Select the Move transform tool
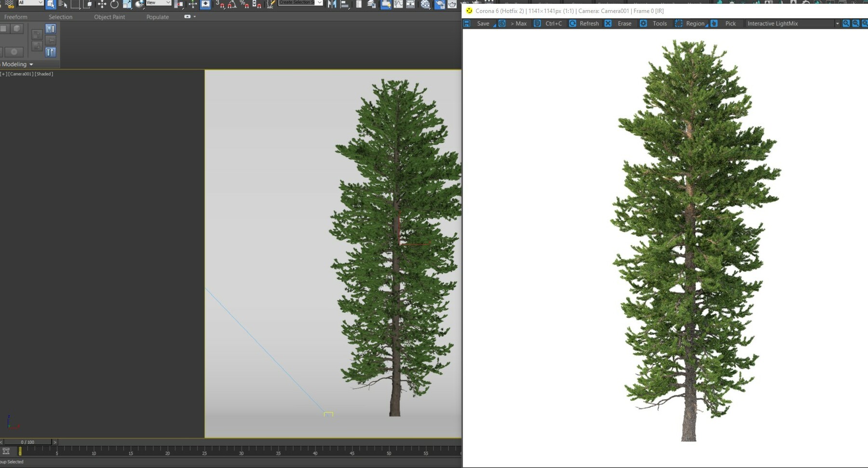Screen dimensions: 868x468 point(102,4)
